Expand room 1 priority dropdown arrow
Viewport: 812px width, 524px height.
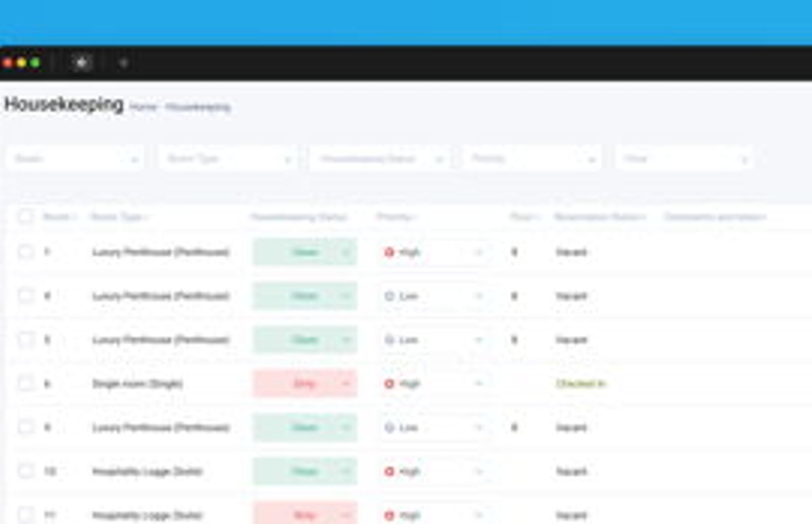coord(478,252)
